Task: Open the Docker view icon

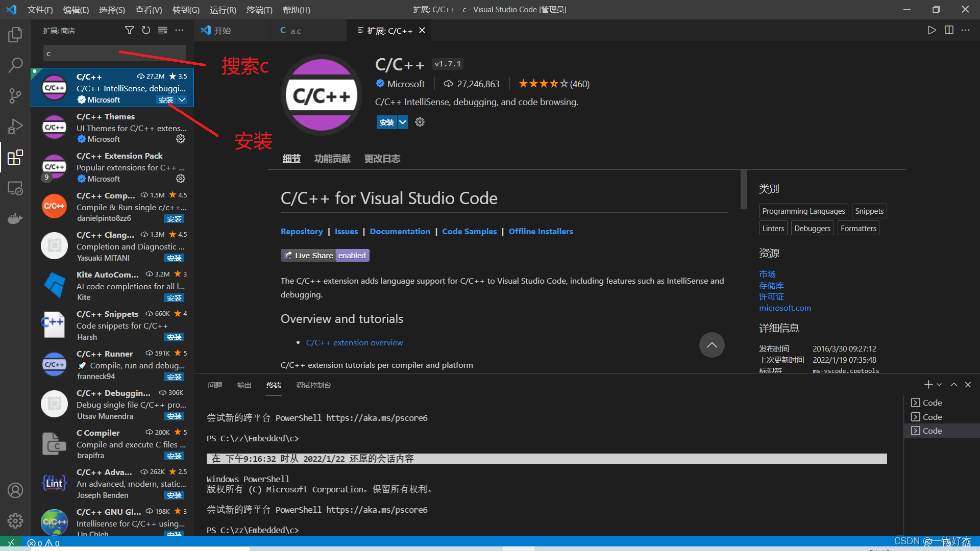Action: tap(15, 219)
